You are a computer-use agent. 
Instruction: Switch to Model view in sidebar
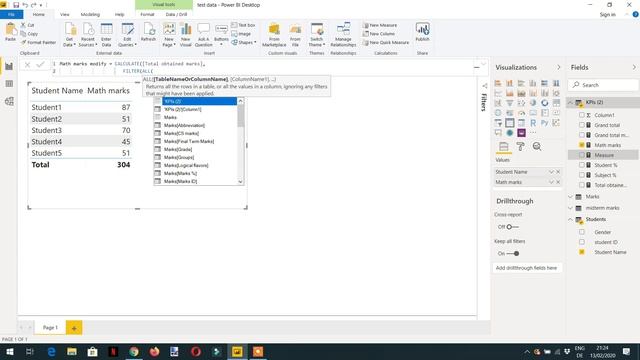point(9,101)
